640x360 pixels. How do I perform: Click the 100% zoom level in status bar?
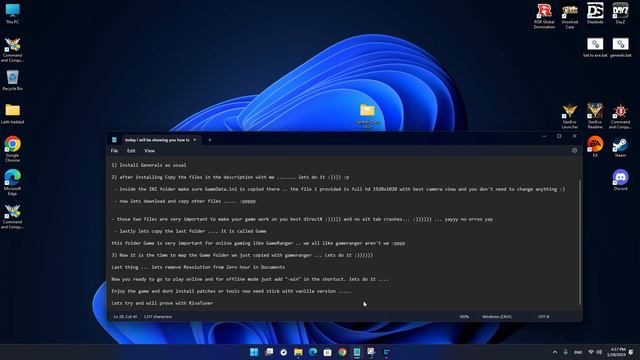coord(464,317)
